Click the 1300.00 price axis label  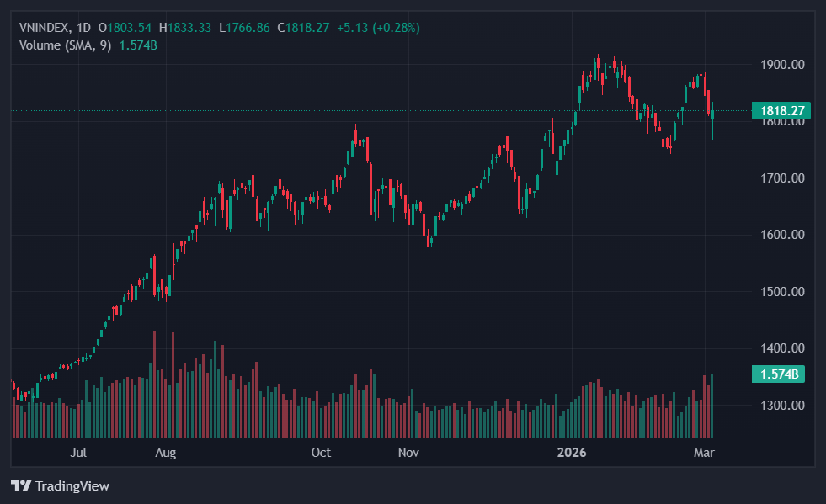tap(782, 406)
